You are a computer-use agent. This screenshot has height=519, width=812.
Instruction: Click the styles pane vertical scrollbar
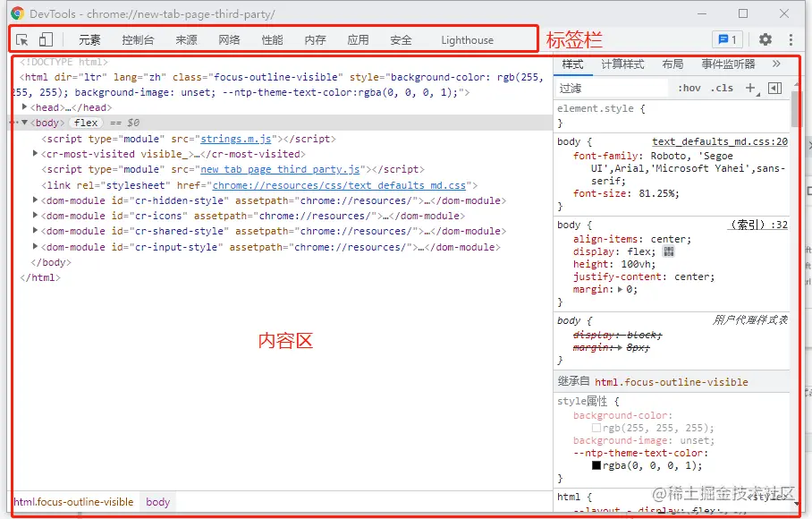pyautogui.click(x=795, y=107)
